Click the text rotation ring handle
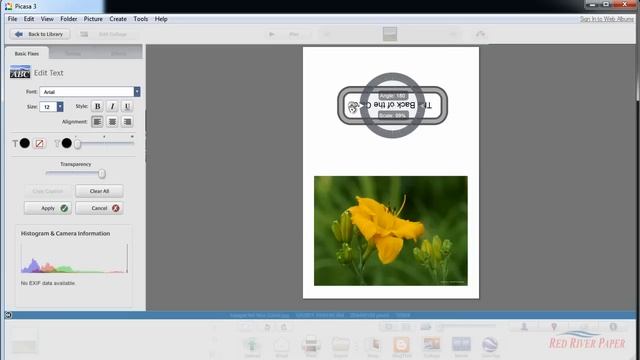 (x=352, y=108)
